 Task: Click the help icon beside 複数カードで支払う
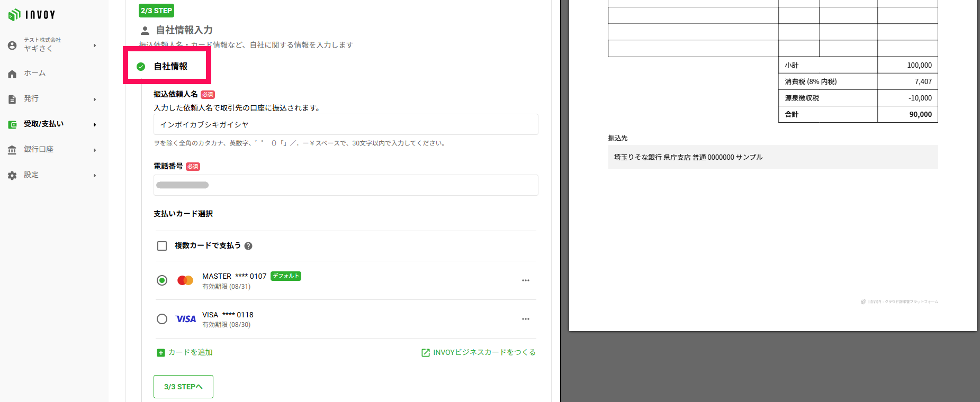[248, 246]
